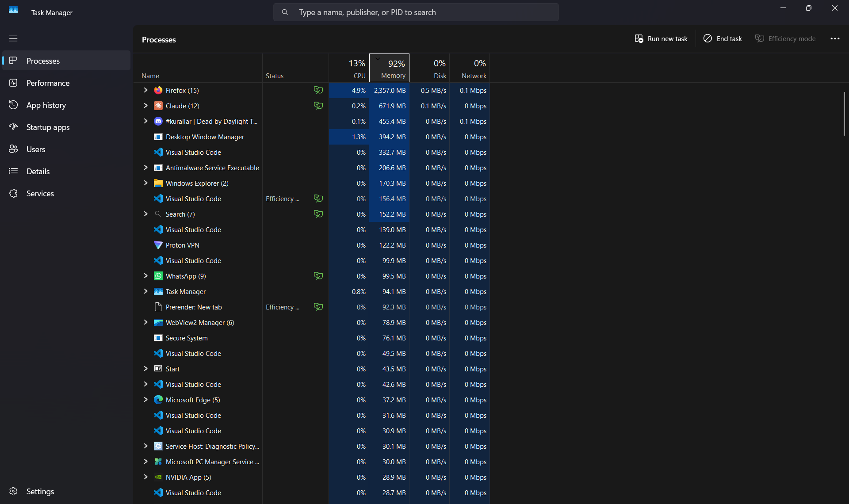Click the Service Host: Diagnostic Policy icon
Image resolution: width=849 pixels, height=504 pixels.
(x=158, y=446)
